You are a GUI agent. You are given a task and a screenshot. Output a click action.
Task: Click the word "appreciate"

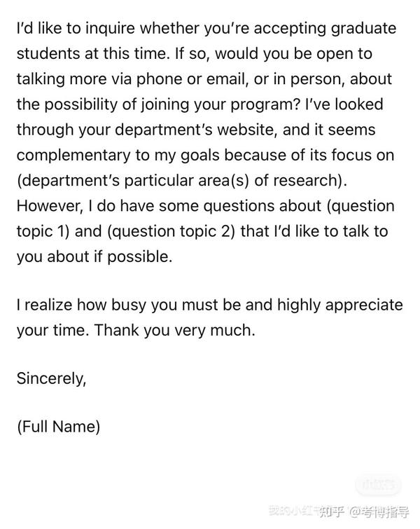364,305
